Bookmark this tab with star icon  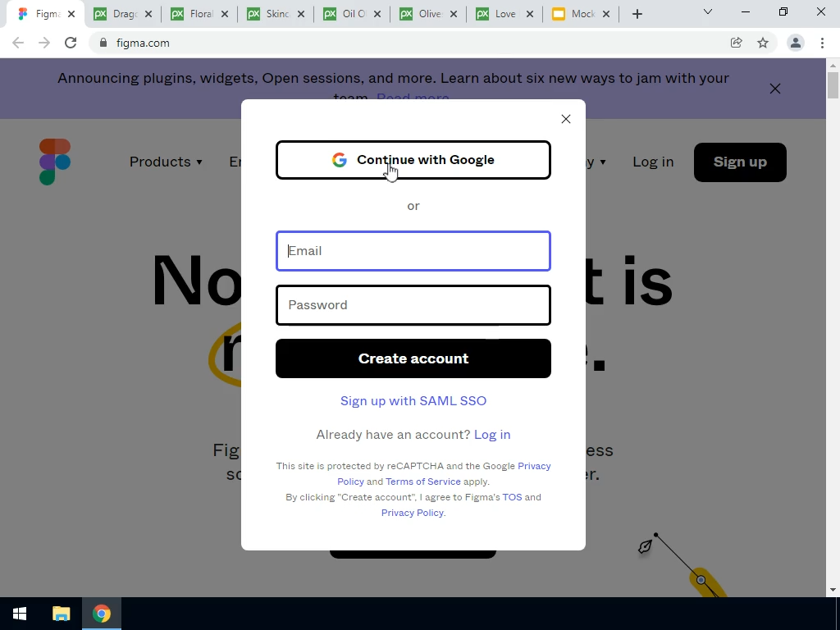(x=763, y=43)
